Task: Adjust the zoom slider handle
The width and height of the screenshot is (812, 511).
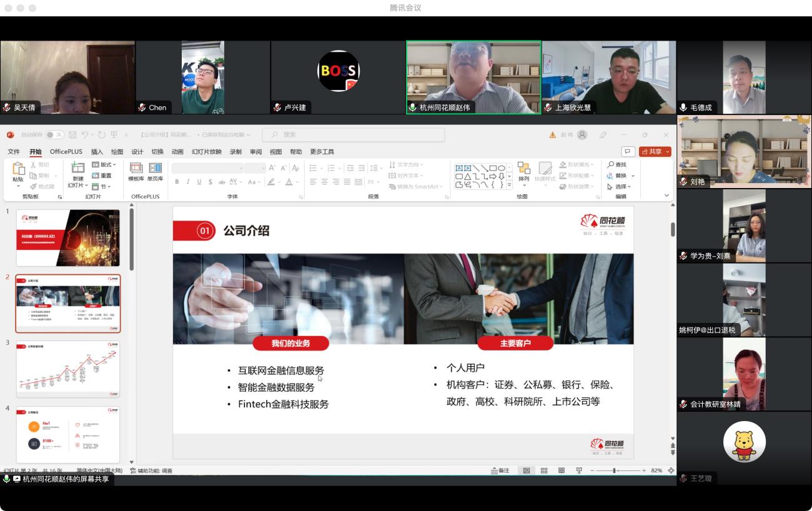Action: (x=615, y=470)
